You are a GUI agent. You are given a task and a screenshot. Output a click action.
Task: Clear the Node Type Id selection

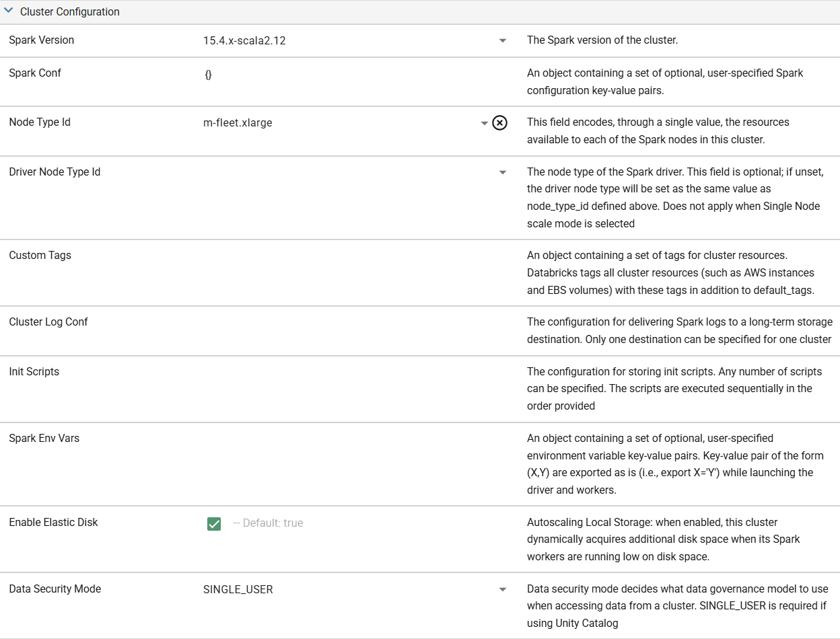498,123
